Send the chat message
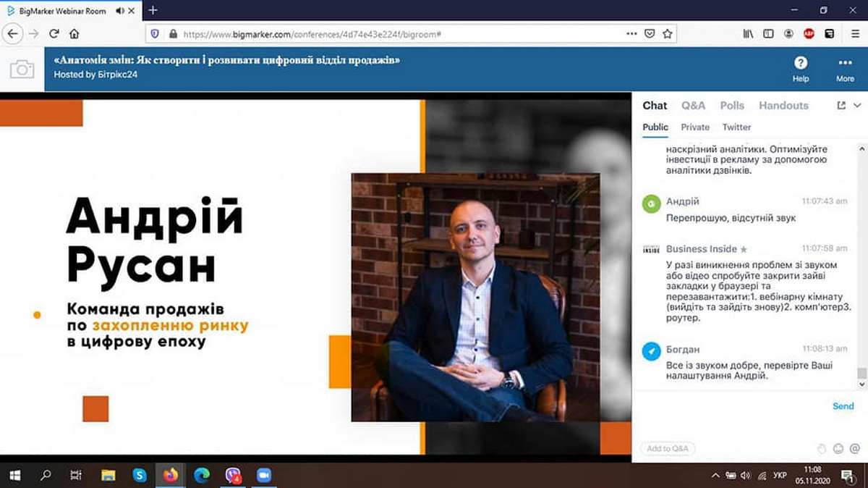 (843, 406)
